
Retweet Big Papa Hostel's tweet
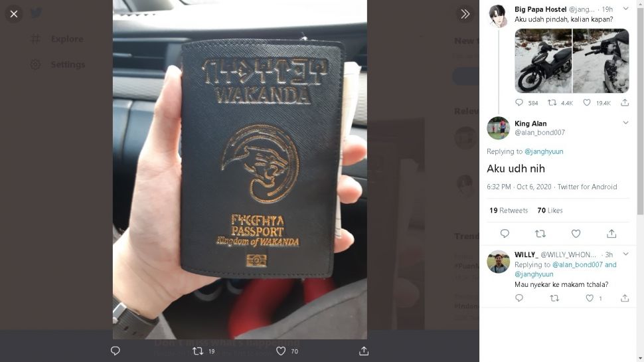click(x=552, y=102)
